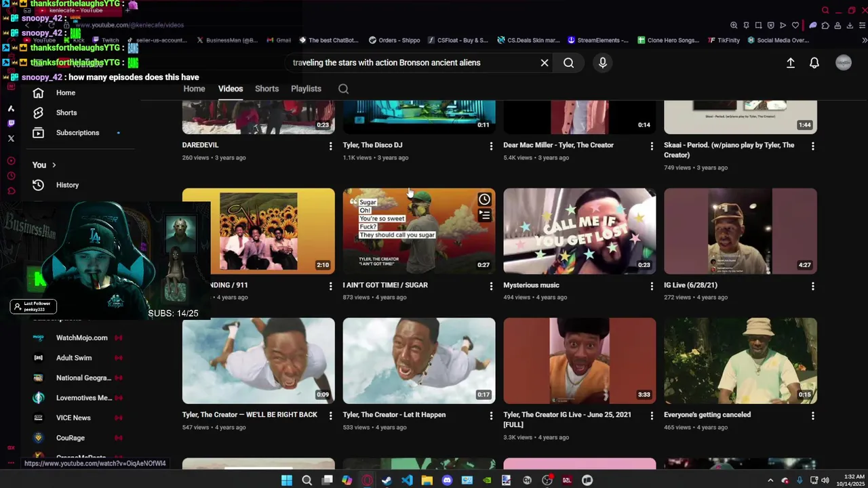Open Discord from the taskbar
Screen dimensions: 868x488
(447, 481)
